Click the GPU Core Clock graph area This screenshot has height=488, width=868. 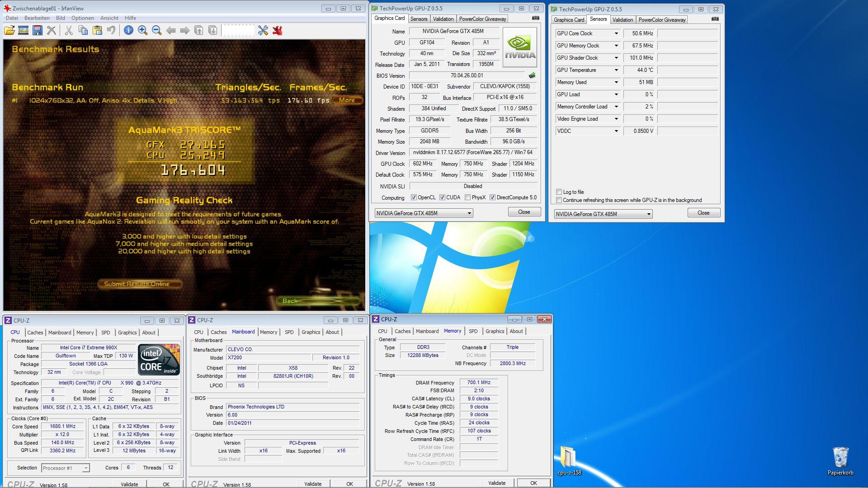tap(687, 33)
